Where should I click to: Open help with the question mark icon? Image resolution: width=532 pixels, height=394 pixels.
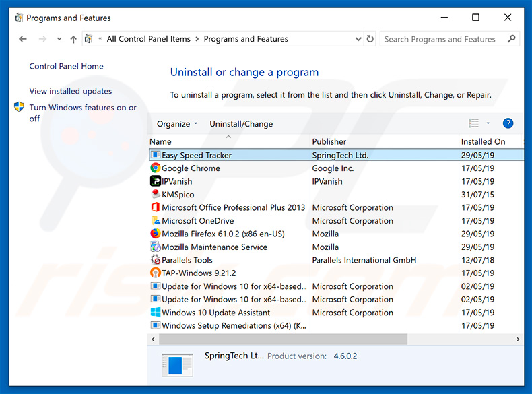(x=508, y=123)
